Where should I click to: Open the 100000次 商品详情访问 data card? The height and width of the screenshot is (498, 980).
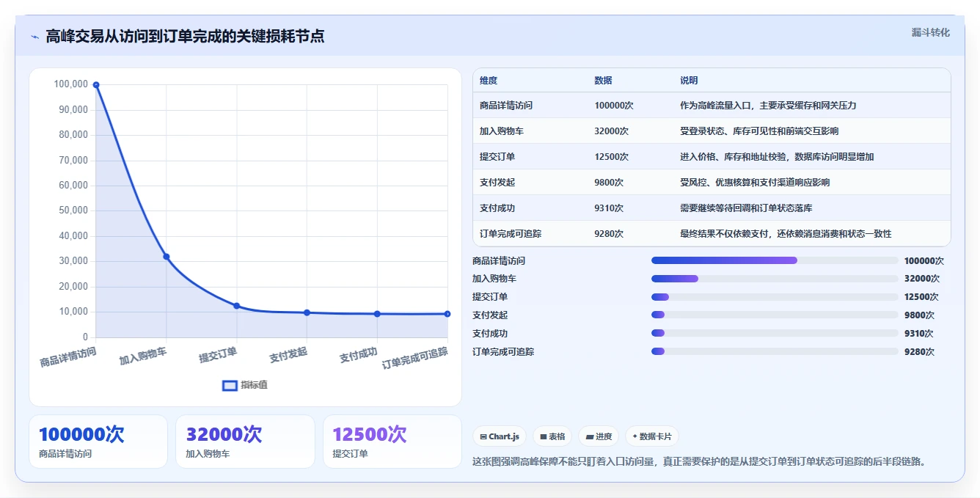[98, 442]
